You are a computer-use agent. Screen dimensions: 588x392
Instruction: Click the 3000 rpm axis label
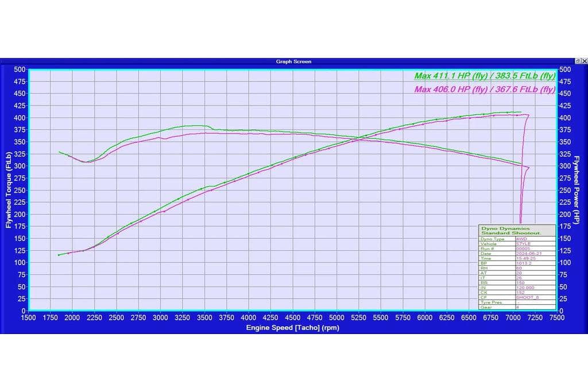(x=161, y=318)
